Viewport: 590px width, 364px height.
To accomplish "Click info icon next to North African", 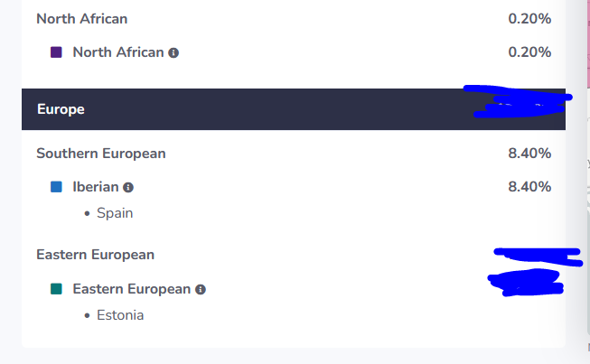I will (173, 53).
